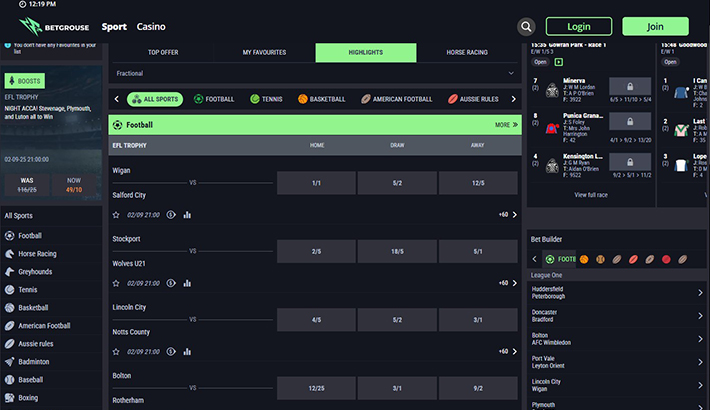The height and width of the screenshot is (410, 710).
Task: Star the Lincoln City vs Notts County match
Action: (116, 352)
